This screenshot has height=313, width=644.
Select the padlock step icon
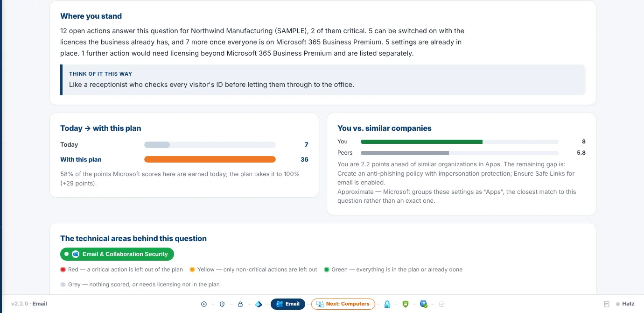(240, 304)
